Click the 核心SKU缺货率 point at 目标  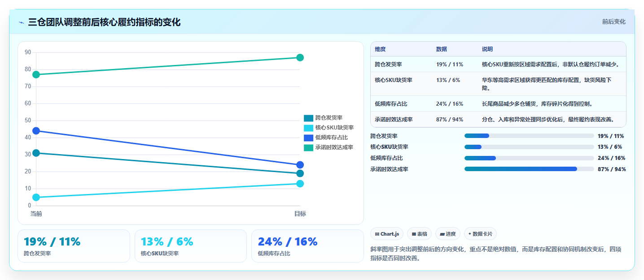(300, 184)
